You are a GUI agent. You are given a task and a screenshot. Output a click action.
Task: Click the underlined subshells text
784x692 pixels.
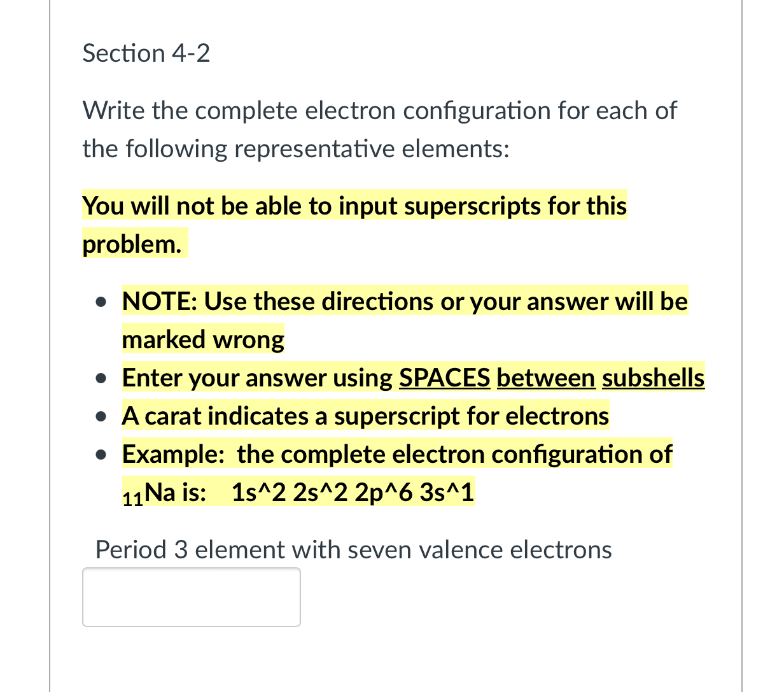point(653,378)
